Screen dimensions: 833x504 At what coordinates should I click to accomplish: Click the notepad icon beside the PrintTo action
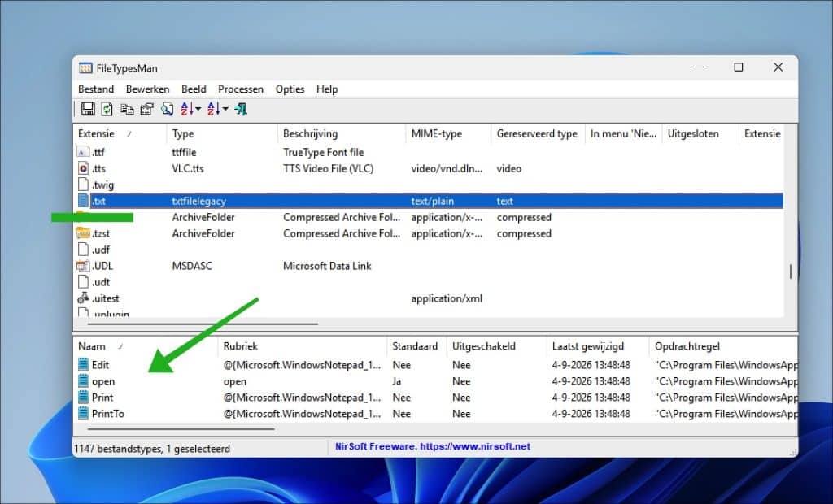pos(84,413)
